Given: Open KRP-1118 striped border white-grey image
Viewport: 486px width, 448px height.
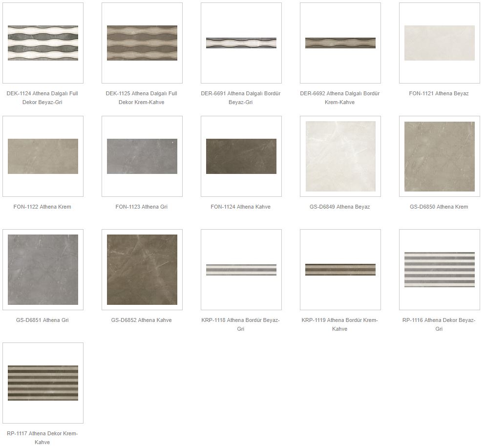Looking at the screenshot, I should point(241,270).
